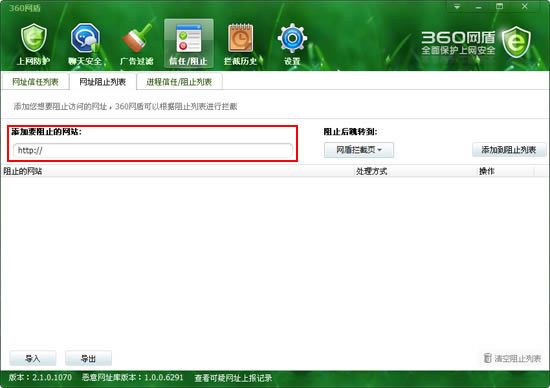Click the 清空阻止列表 link

click(518, 359)
